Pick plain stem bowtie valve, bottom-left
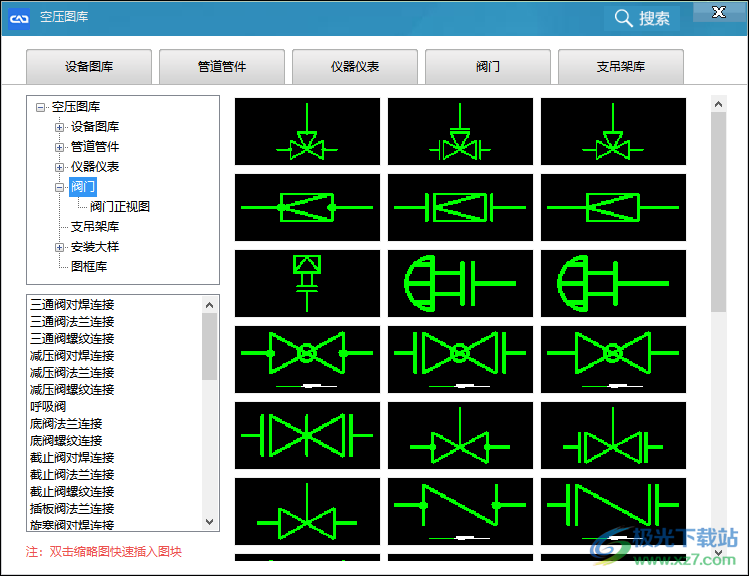The image size is (749, 576). pos(307,511)
